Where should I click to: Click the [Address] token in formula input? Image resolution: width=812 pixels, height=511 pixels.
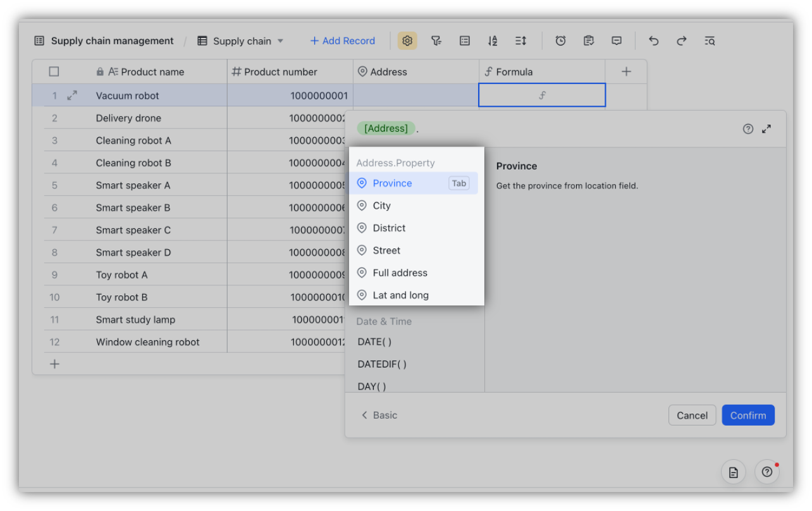[x=386, y=128]
